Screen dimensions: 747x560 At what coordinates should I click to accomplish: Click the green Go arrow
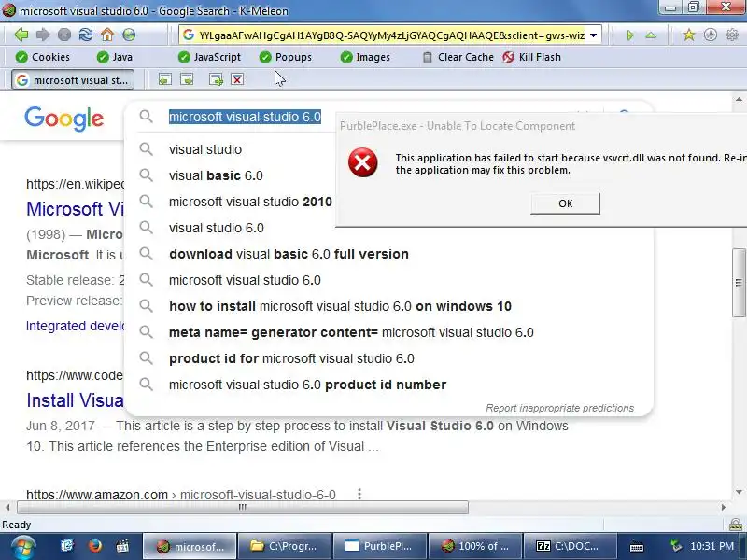click(630, 35)
